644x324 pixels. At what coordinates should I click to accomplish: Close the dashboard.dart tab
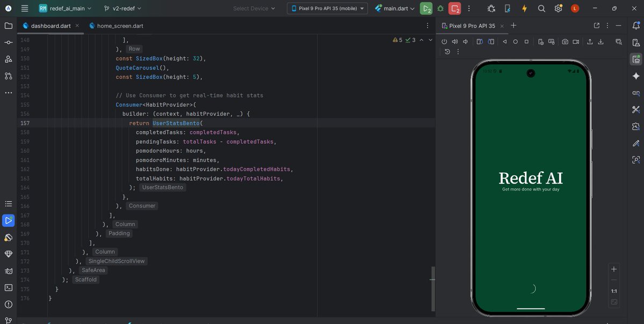pyautogui.click(x=77, y=26)
